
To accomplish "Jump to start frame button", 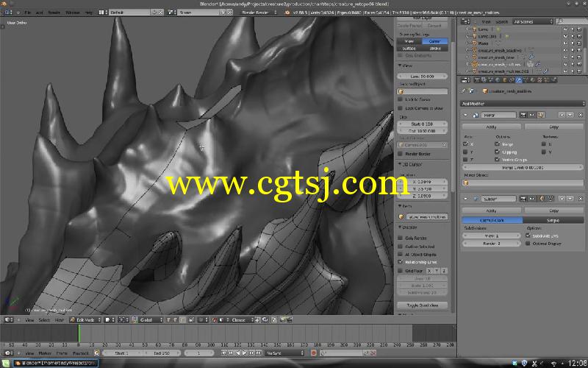I will coord(224,353).
